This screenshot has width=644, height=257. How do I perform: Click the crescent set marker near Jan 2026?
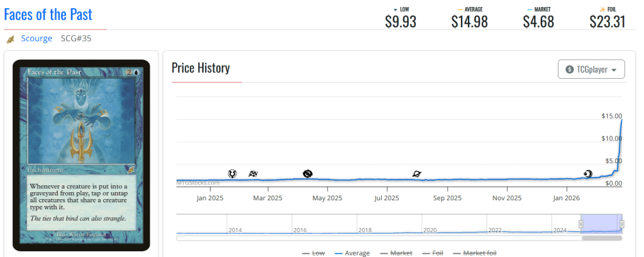pos(587,174)
